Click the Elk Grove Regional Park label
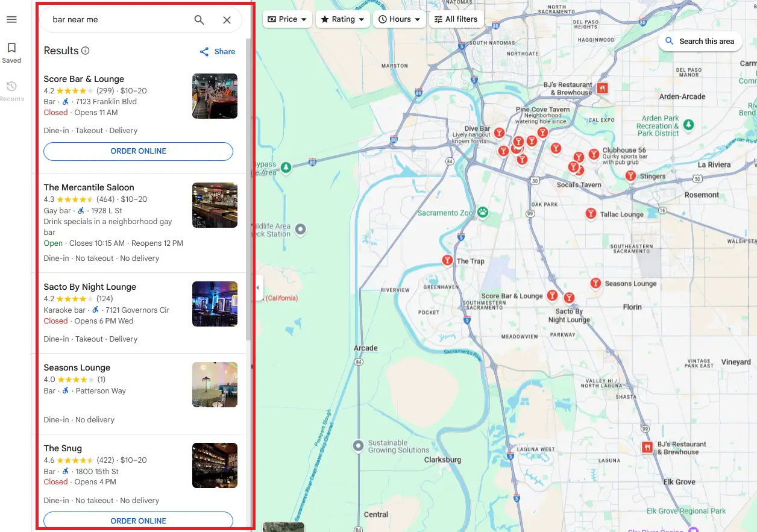This screenshot has width=757, height=532. click(x=686, y=511)
